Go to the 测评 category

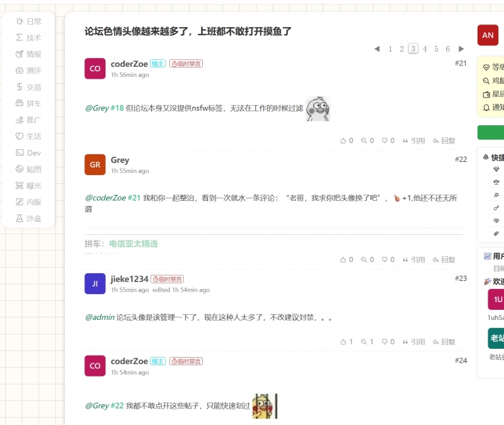[28, 71]
